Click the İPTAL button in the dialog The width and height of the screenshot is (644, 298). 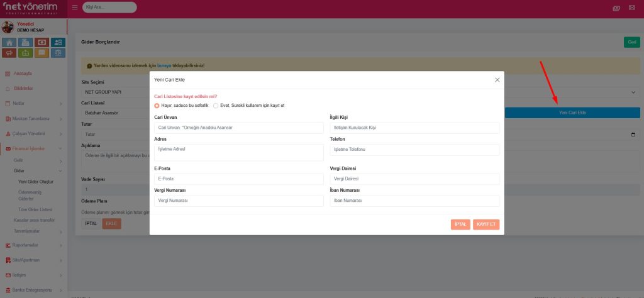tap(460, 224)
